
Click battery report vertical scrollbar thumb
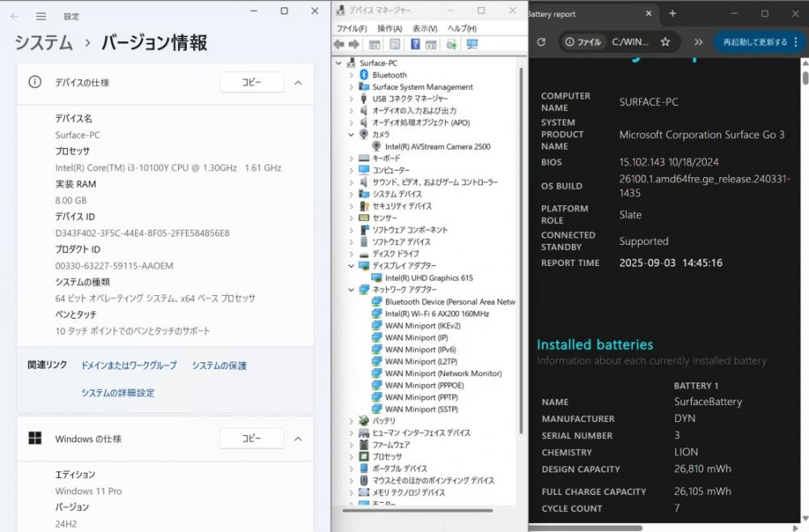click(805, 78)
